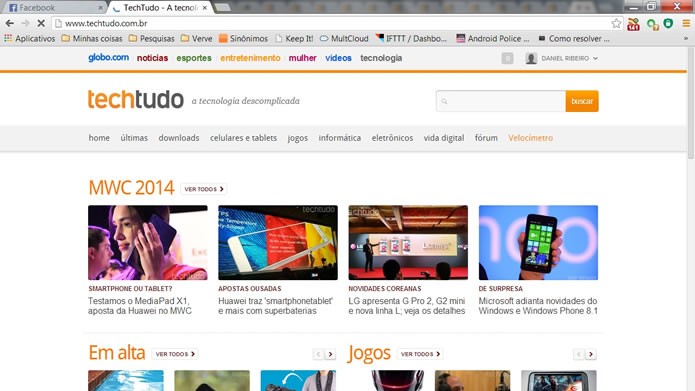Open a new tab with the new tab button
Image resolution: width=695 pixels, height=391 pixels.
[x=223, y=7]
